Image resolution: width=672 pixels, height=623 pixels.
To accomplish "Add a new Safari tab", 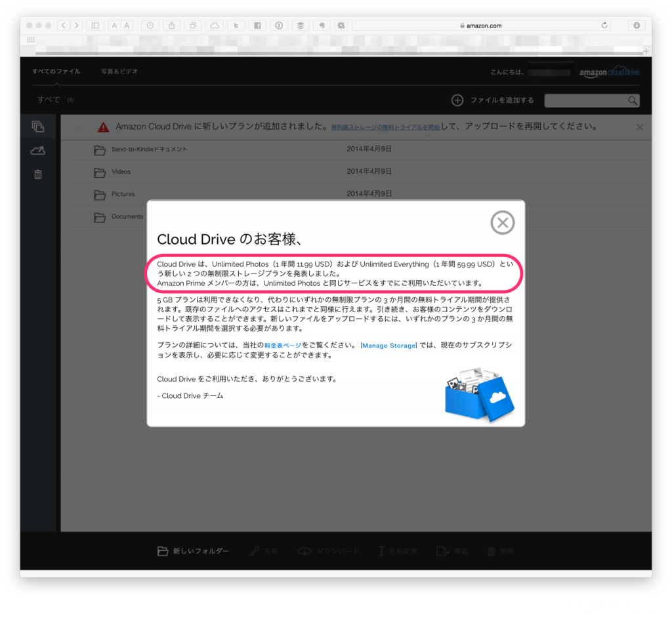I will [x=646, y=51].
